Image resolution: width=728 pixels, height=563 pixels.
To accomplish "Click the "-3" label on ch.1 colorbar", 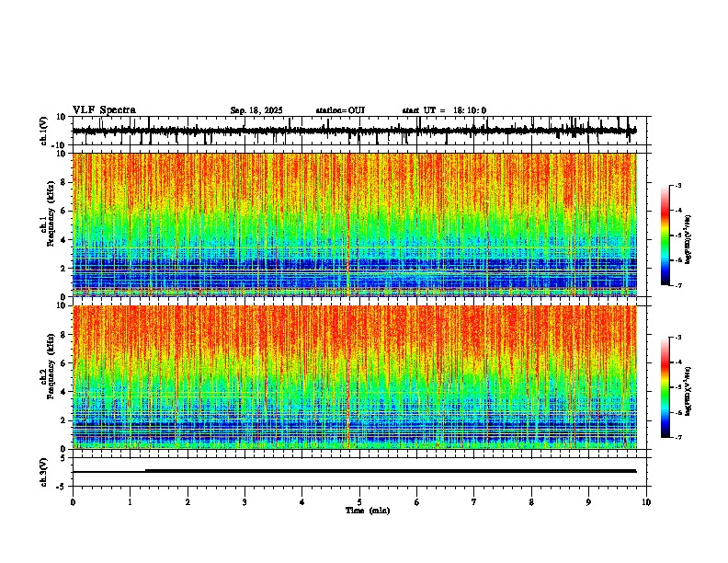I will pyautogui.click(x=677, y=185).
